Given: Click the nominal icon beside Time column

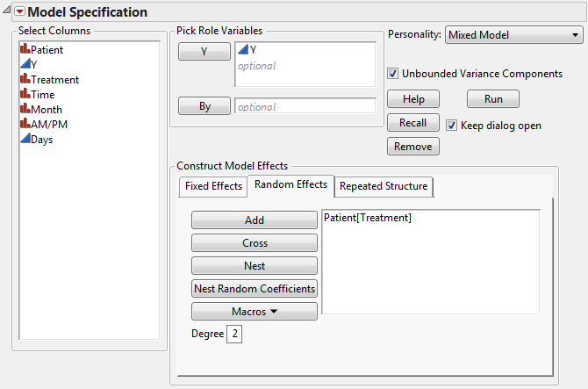Looking at the screenshot, I should tap(25, 95).
